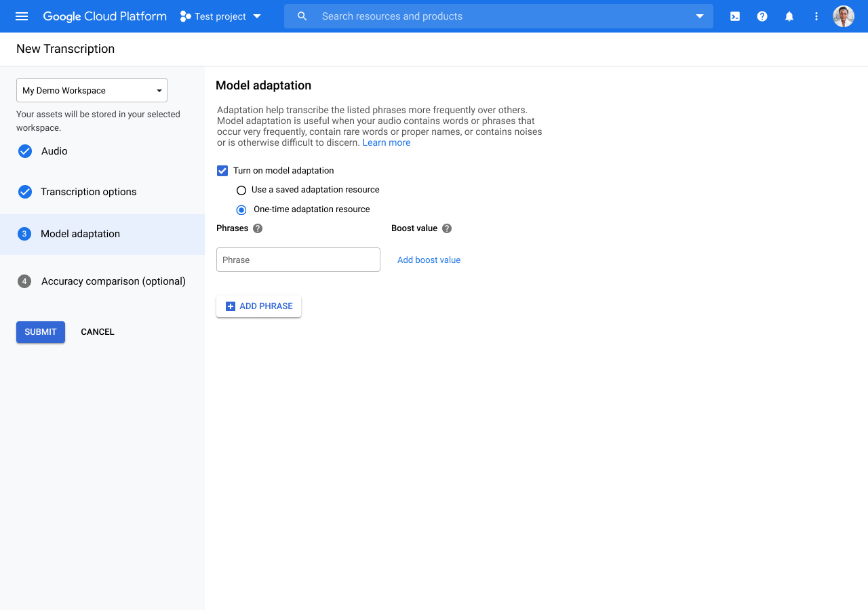The width and height of the screenshot is (868, 610).
Task: Click the Add Phrase button
Action: pos(258,306)
